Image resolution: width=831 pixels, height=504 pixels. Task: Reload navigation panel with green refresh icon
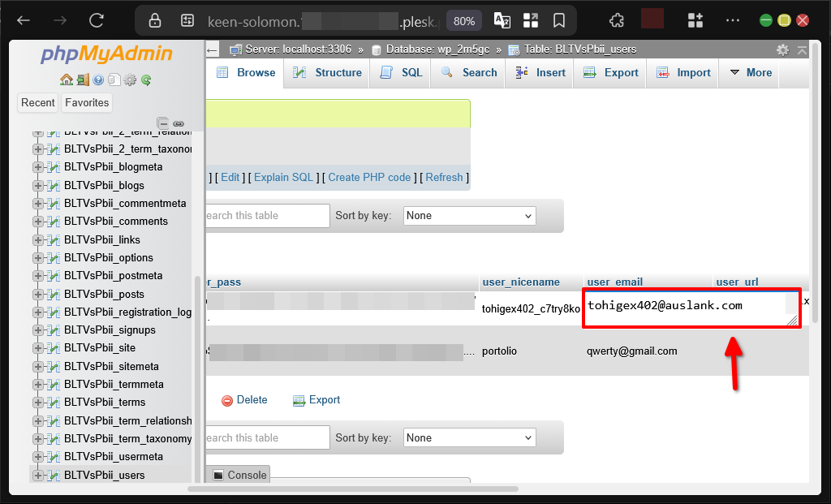pyautogui.click(x=146, y=80)
